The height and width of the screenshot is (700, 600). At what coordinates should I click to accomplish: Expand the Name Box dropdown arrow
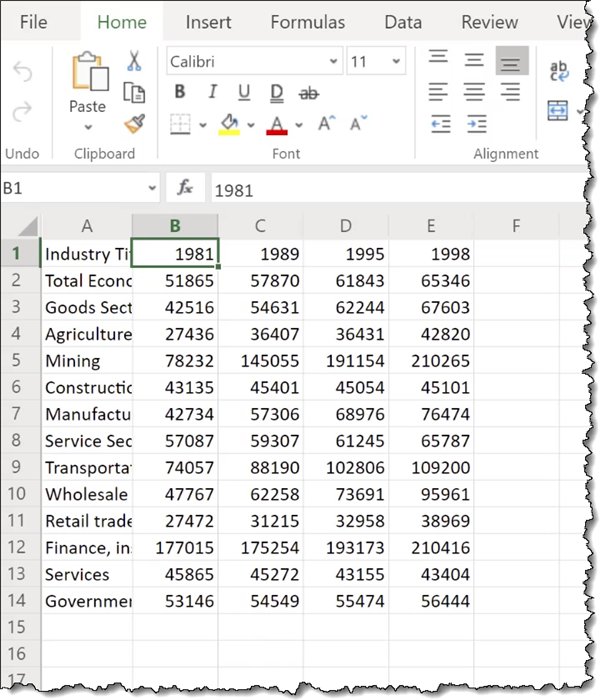pyautogui.click(x=152, y=188)
